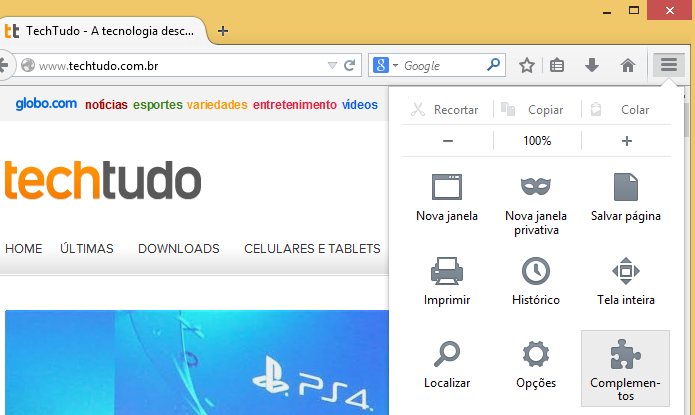Open the vídeos link
This screenshot has width=695, height=415.
pyautogui.click(x=359, y=105)
